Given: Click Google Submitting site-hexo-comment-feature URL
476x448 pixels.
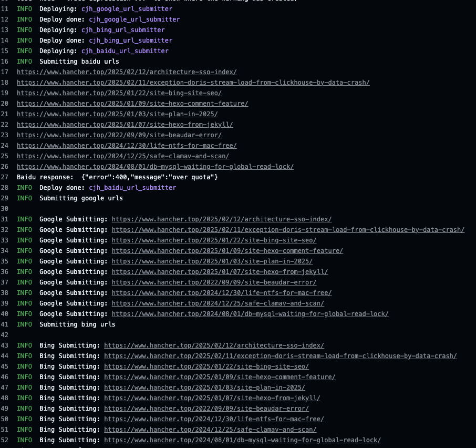Looking at the screenshot, I should (227, 251).
